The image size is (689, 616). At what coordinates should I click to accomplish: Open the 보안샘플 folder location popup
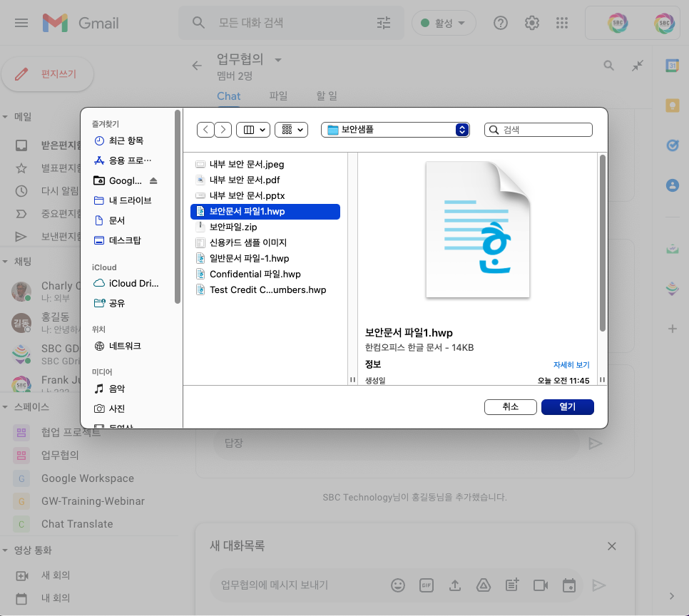[395, 130]
